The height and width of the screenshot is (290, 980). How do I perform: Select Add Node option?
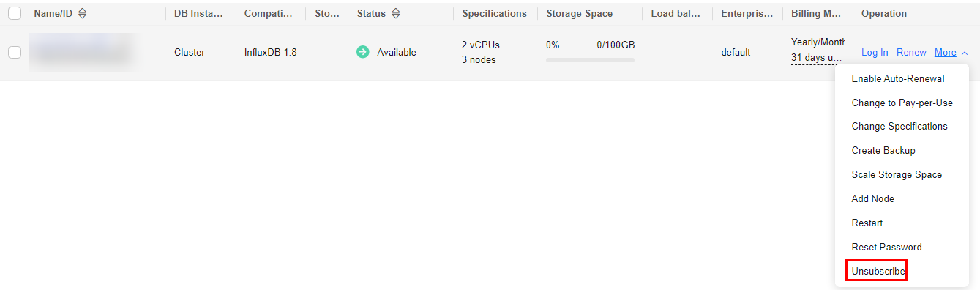(x=873, y=198)
